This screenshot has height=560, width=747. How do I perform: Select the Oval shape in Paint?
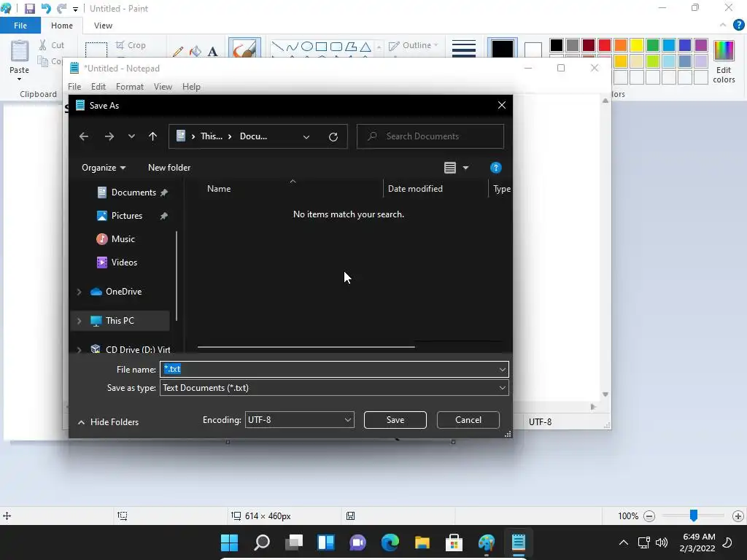[x=307, y=46]
